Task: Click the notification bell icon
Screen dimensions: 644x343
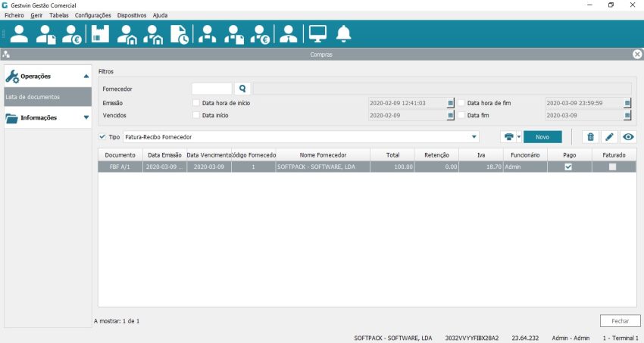Action: (x=344, y=33)
